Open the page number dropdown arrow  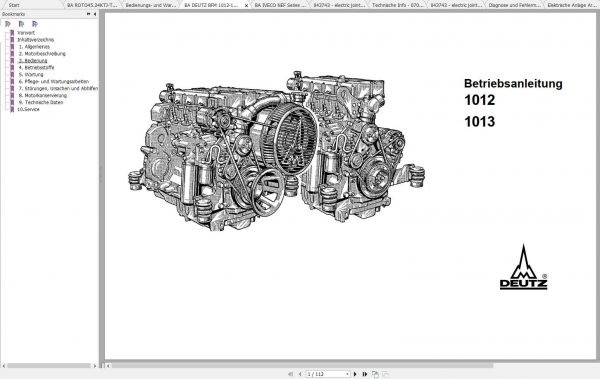coord(347,374)
